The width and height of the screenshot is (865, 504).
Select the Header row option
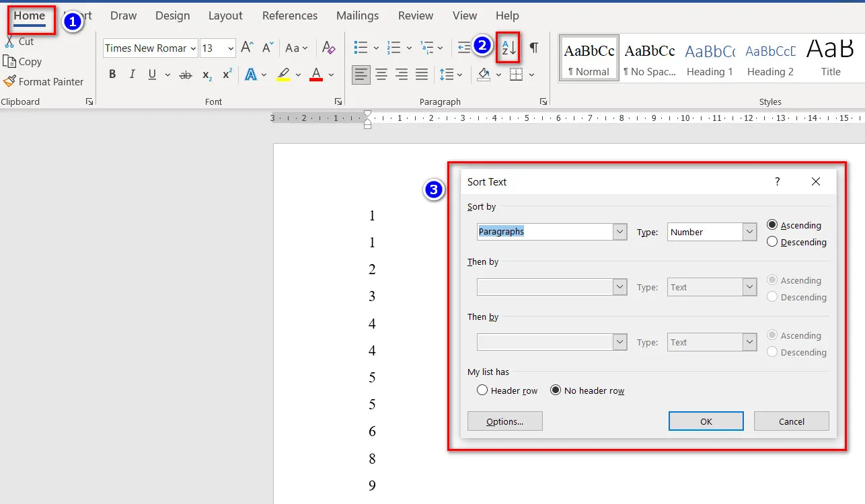[x=482, y=390]
